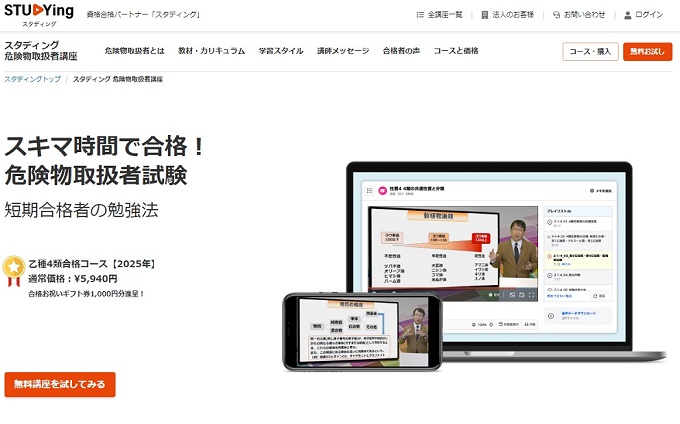
Task: Click the ログイン user icon
Action: (x=627, y=15)
